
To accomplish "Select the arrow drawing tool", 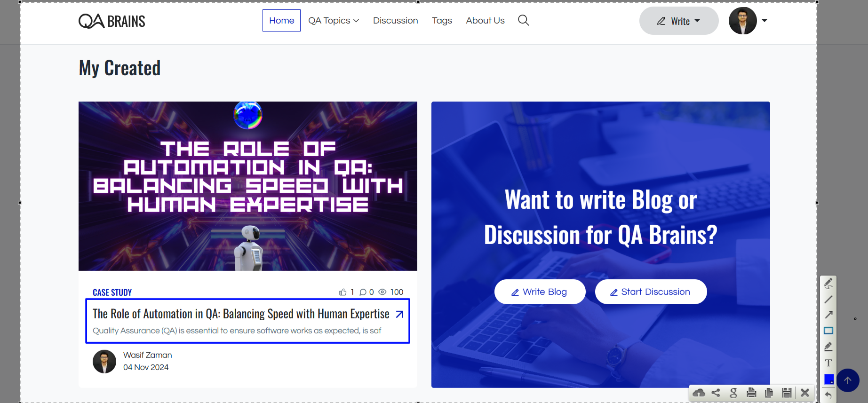I will [828, 315].
